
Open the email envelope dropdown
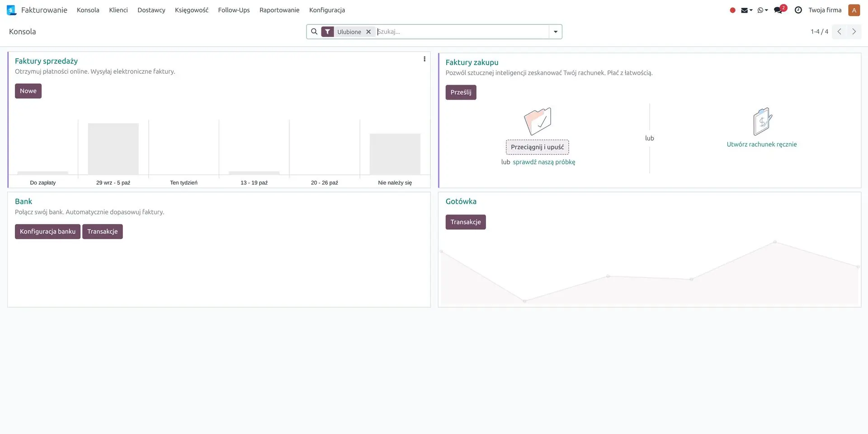click(x=746, y=10)
